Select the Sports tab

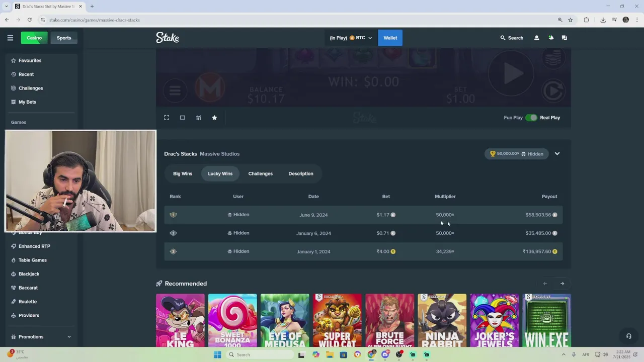[64, 38]
